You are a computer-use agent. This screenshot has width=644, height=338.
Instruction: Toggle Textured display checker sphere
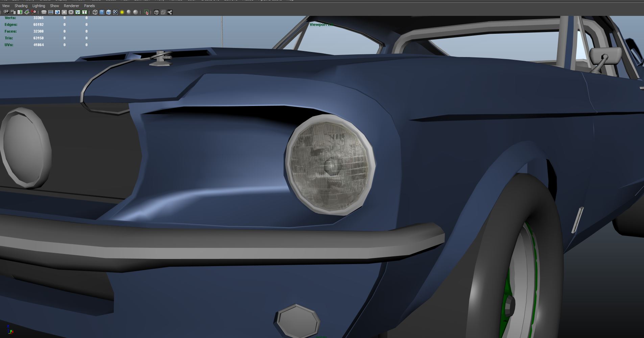pos(115,12)
